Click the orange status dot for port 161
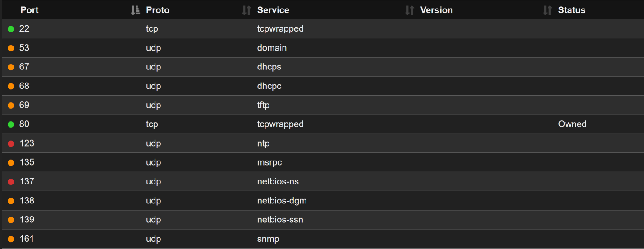This screenshot has width=644, height=249. 11,239
